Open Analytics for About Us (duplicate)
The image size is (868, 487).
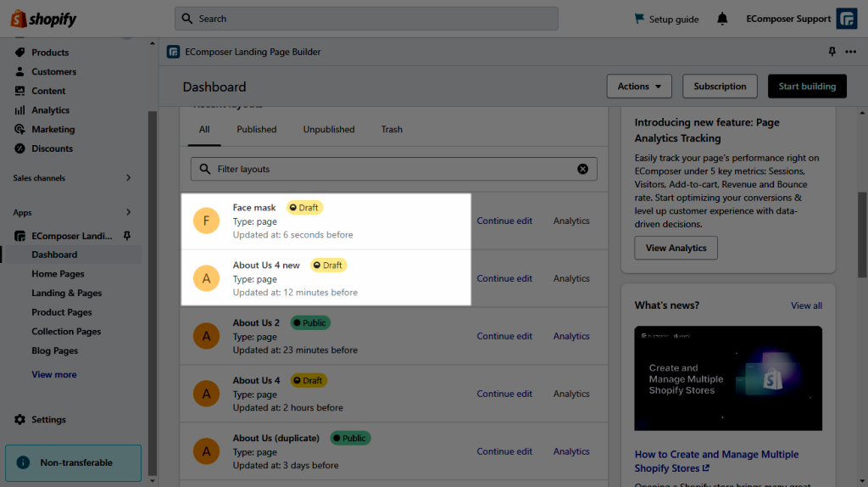(x=571, y=451)
